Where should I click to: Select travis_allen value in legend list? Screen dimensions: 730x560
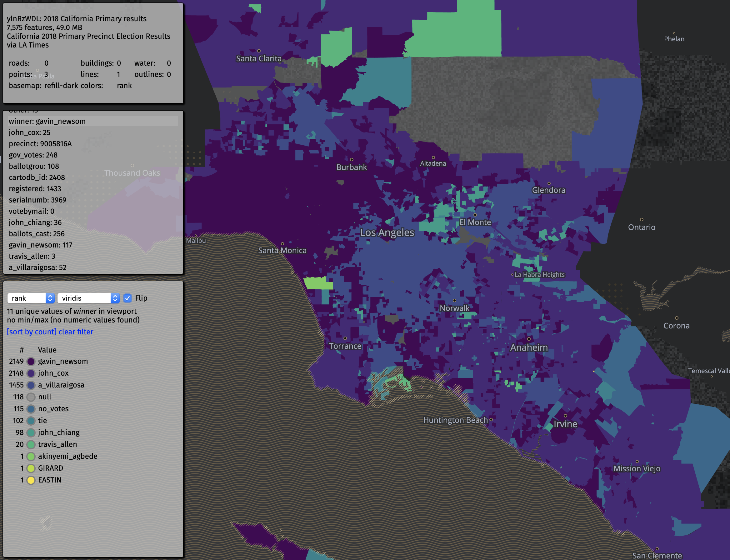[x=57, y=445]
